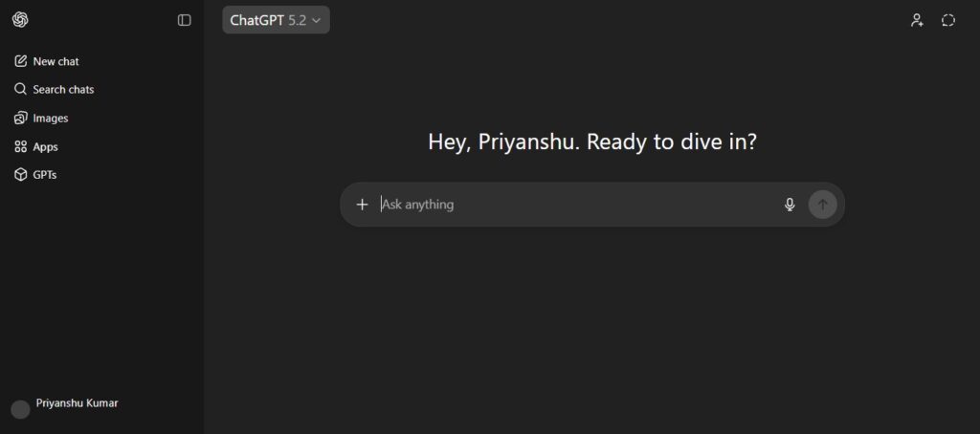980x434 pixels.
Task: Start a New chat from sidebar
Action: click(x=46, y=61)
